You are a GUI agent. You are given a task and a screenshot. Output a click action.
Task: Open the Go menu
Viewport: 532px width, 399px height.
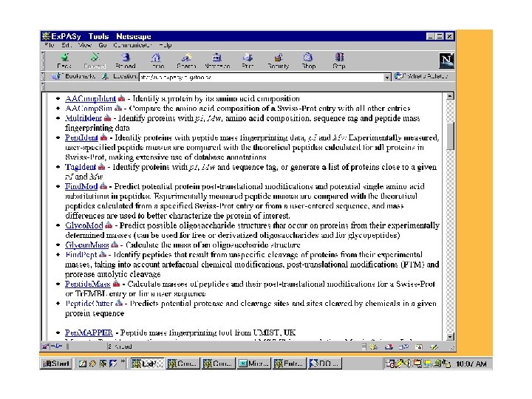pyautogui.click(x=103, y=45)
